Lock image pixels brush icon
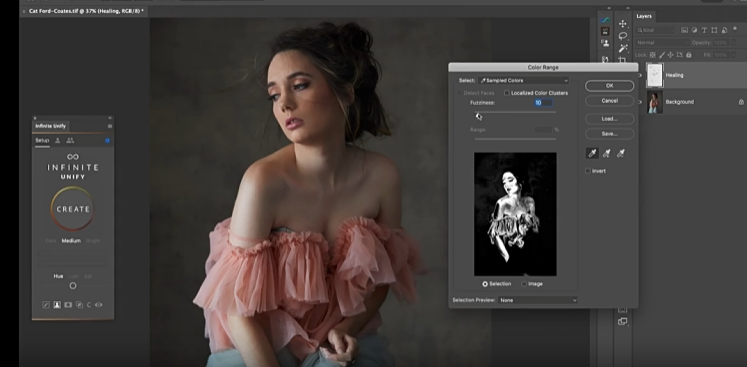This screenshot has height=367, width=747. point(662,55)
